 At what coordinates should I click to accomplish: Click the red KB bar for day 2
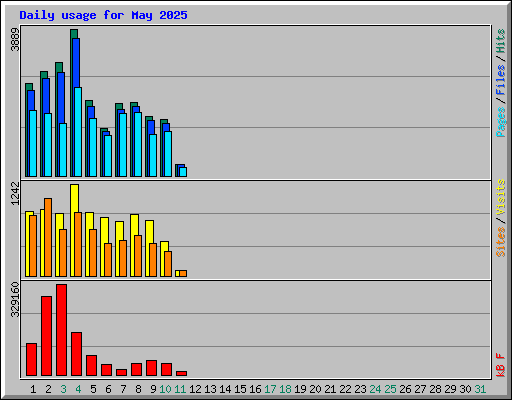pos(46,336)
